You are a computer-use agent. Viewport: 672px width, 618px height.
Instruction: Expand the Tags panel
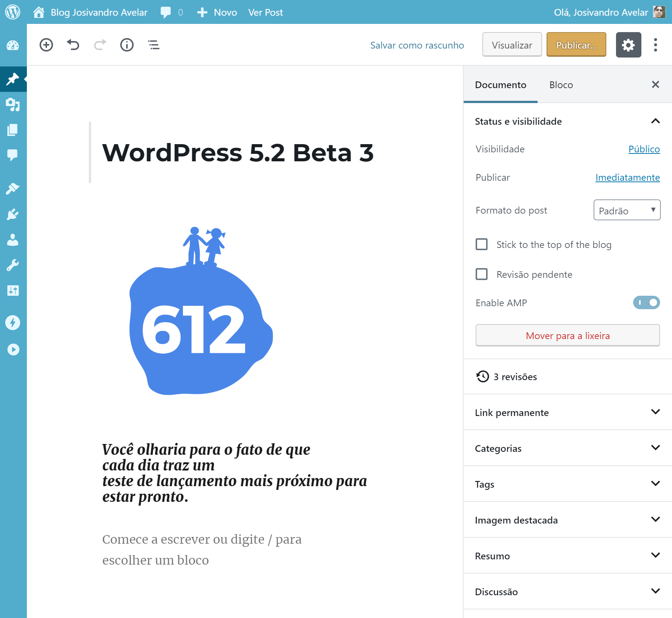[567, 484]
